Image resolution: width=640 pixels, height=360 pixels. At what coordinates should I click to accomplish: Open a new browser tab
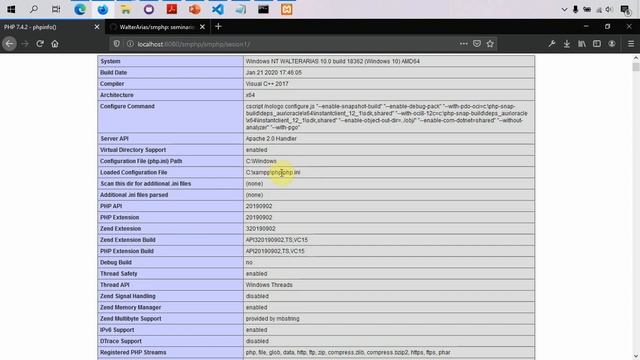coord(218,27)
